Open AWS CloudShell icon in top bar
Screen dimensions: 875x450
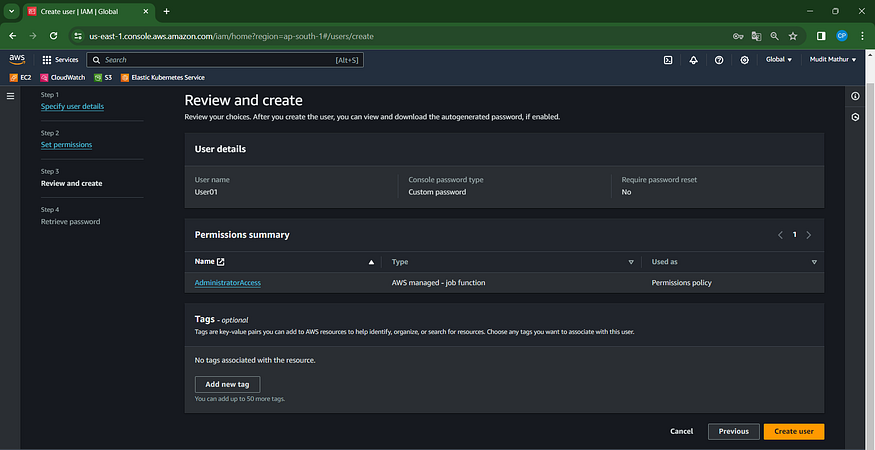668,60
